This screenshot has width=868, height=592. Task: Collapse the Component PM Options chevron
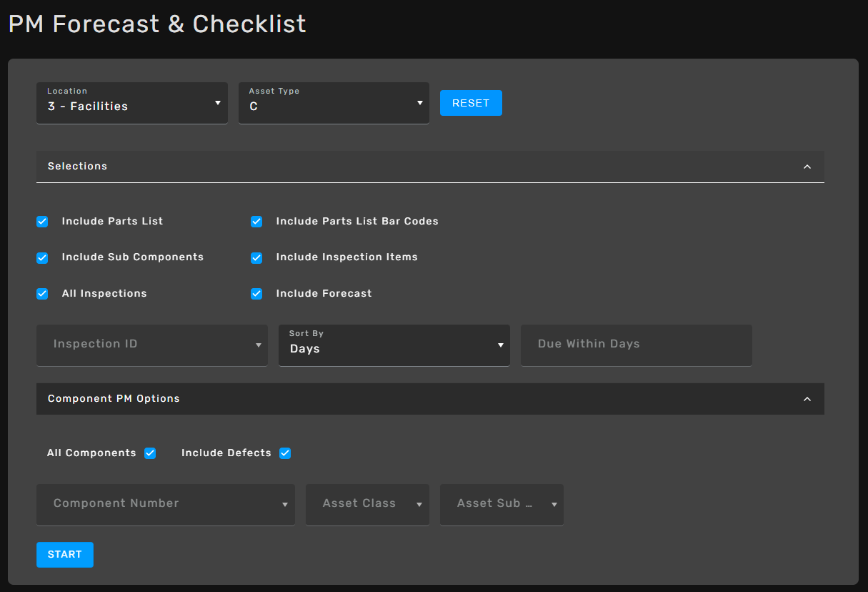[807, 399]
